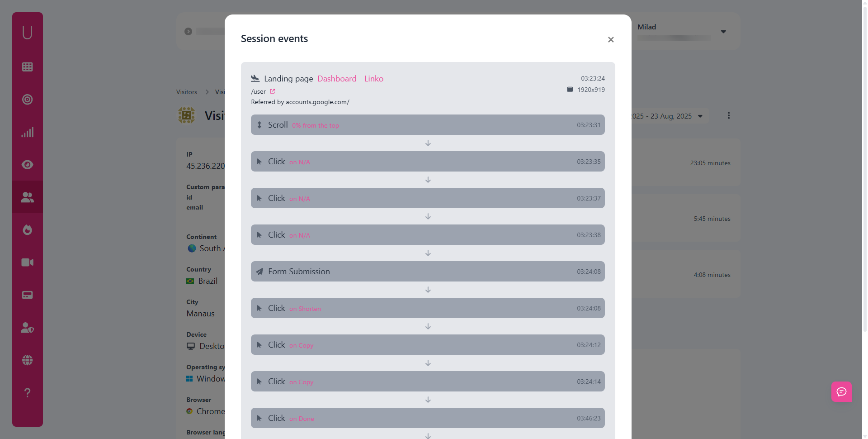Open the dashboard grid icon in sidebar
Viewport: 868px width, 439px height.
(x=27, y=67)
